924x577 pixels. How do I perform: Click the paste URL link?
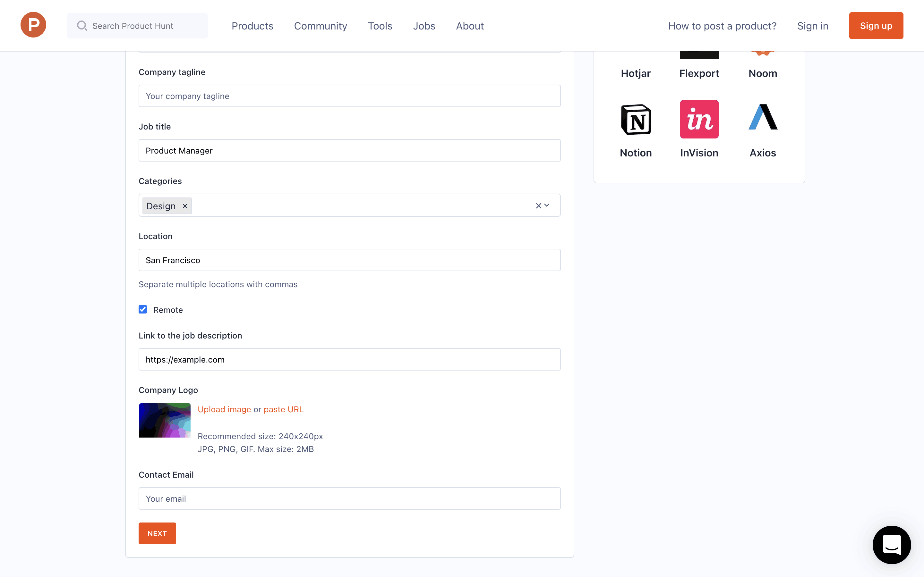[283, 409]
